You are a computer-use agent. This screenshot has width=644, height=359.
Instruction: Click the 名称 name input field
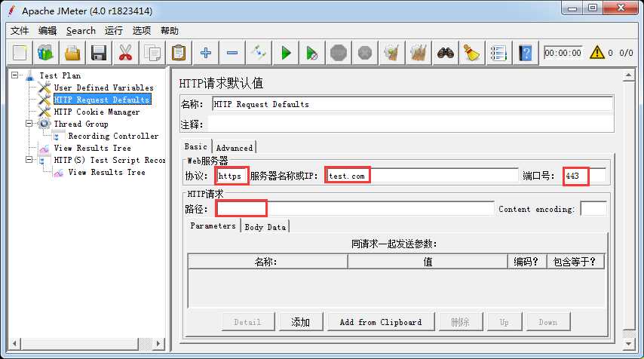point(412,104)
